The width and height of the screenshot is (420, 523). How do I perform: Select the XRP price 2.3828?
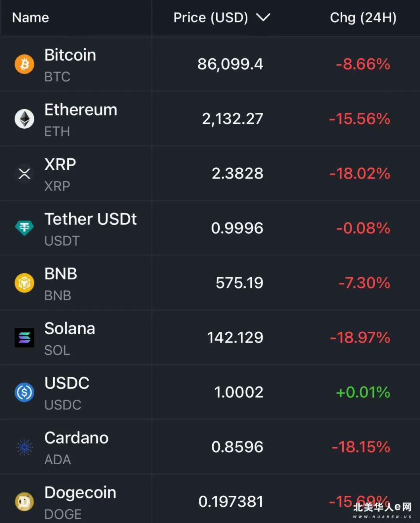coord(238,173)
